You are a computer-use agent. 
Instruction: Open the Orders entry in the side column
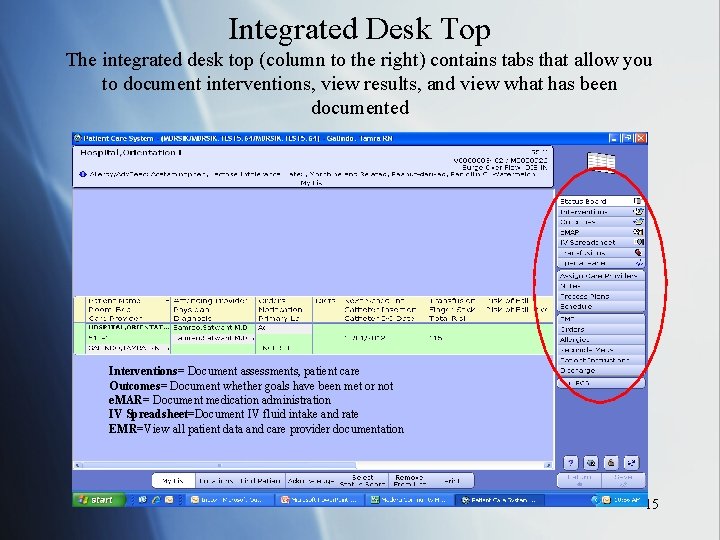click(601, 329)
